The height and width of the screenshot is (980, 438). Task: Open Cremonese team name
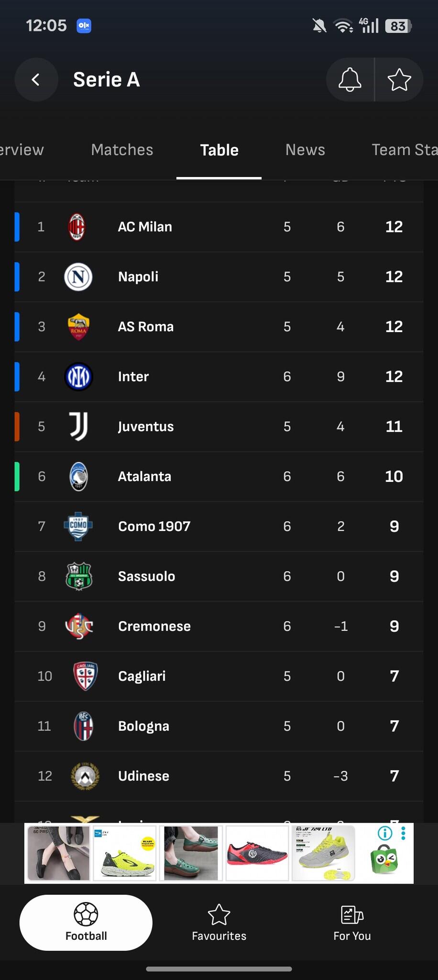click(154, 626)
